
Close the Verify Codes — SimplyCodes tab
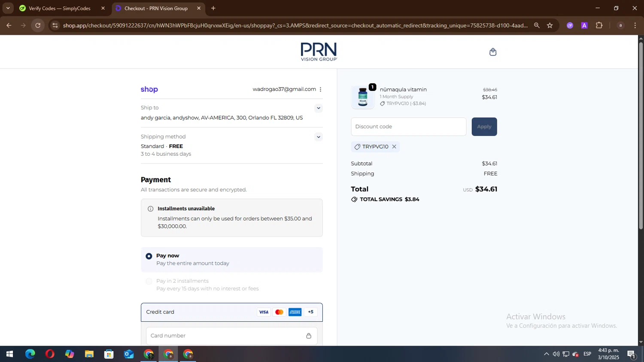click(103, 8)
